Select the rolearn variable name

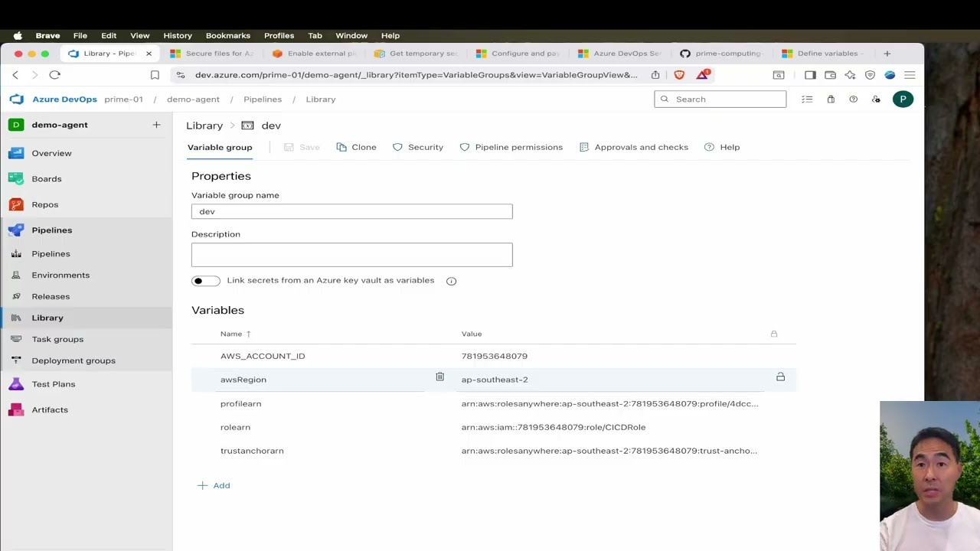click(x=235, y=427)
